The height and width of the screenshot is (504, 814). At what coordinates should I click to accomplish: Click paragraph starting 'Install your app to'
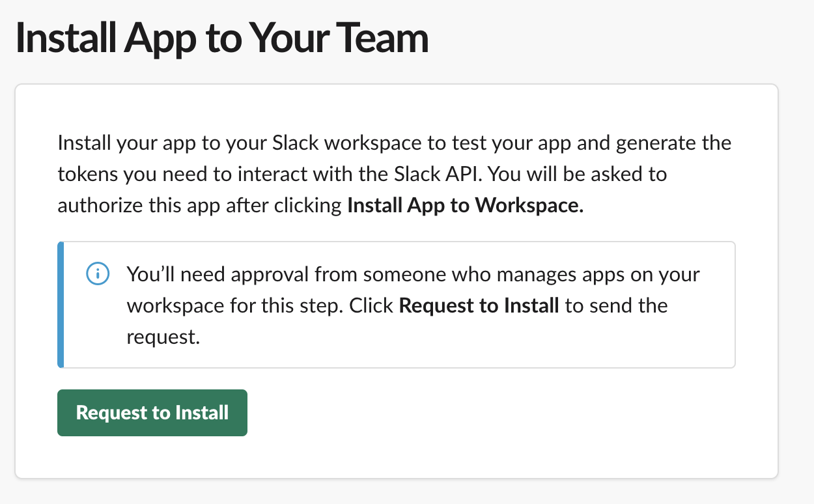coord(395,174)
